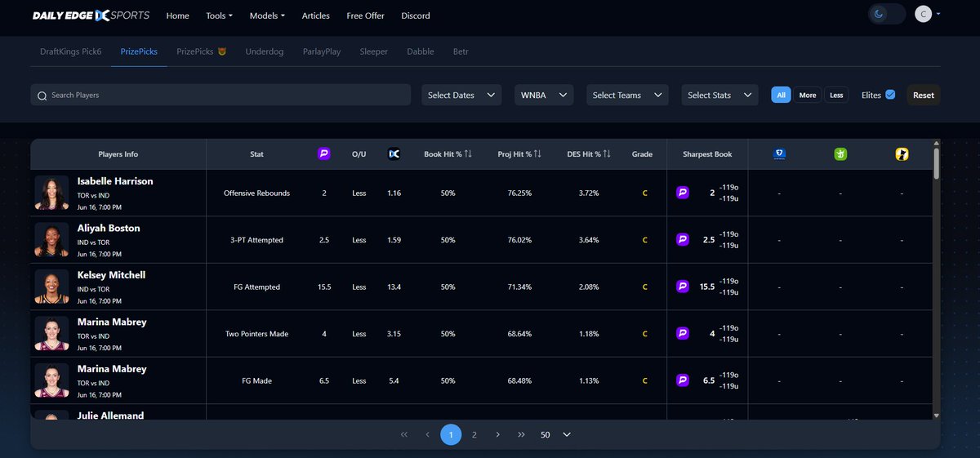The width and height of the screenshot is (980, 458).
Task: Open the WNBA league dropdown
Action: pyautogui.click(x=544, y=95)
